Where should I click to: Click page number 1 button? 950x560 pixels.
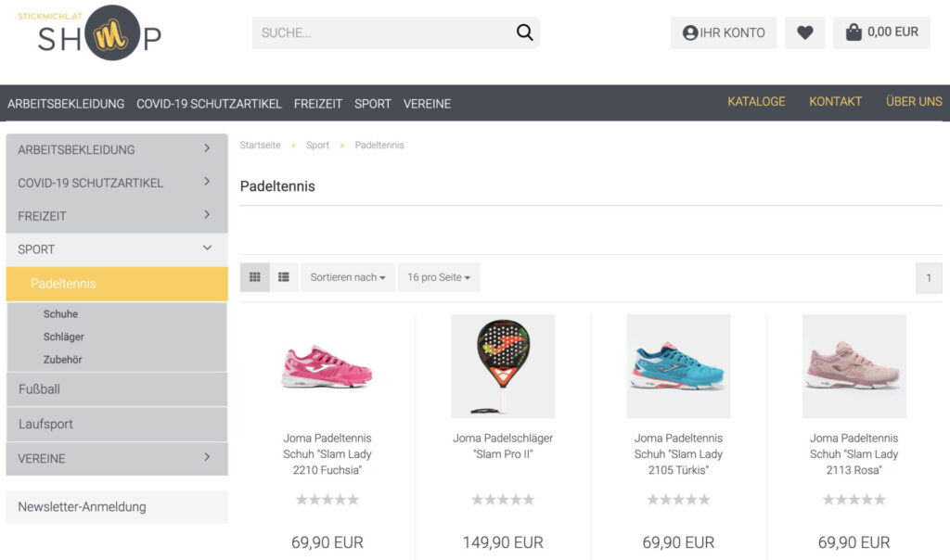(x=928, y=278)
